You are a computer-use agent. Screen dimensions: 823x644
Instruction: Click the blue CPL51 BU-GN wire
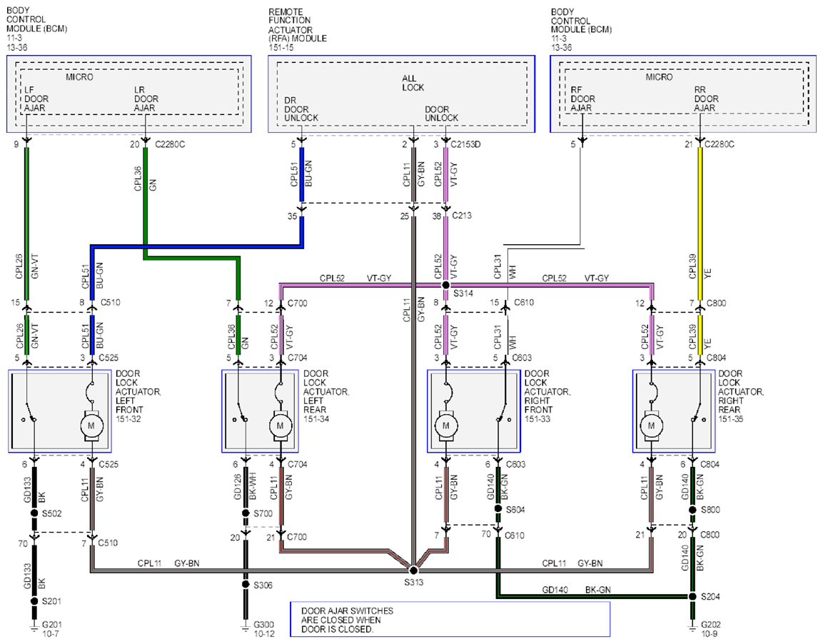point(302,174)
